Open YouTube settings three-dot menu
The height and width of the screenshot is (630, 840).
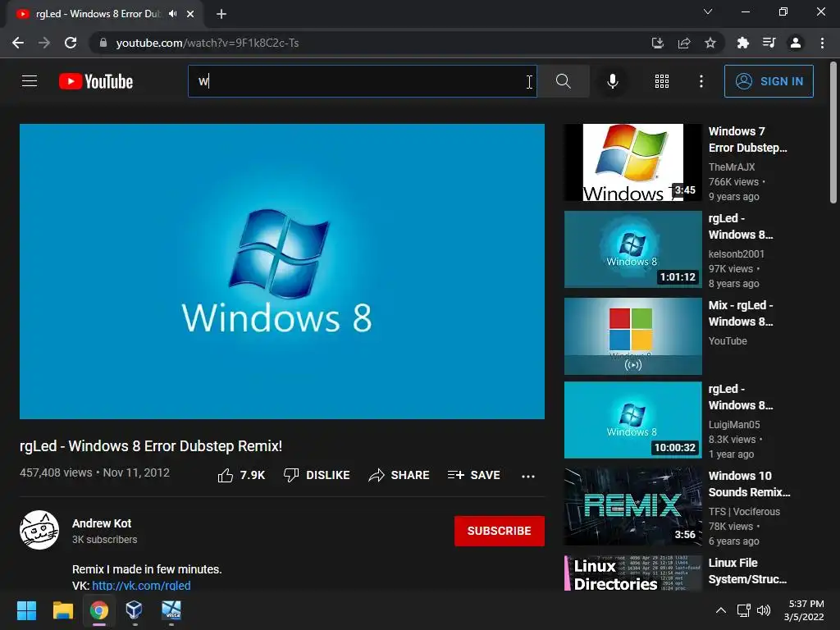point(701,81)
